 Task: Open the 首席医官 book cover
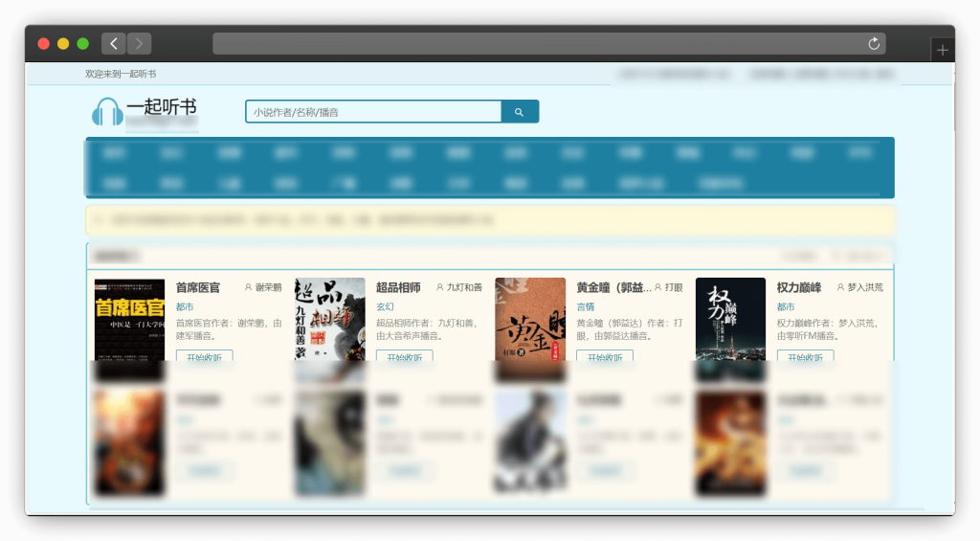[x=129, y=320]
